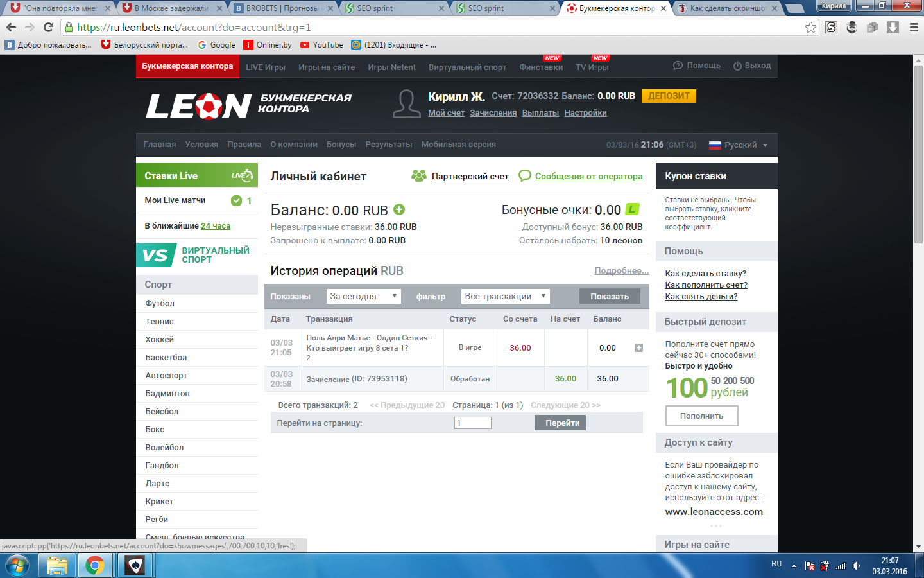This screenshot has height=578, width=924.
Task: Open Бонусы navigation item
Action: (341, 144)
